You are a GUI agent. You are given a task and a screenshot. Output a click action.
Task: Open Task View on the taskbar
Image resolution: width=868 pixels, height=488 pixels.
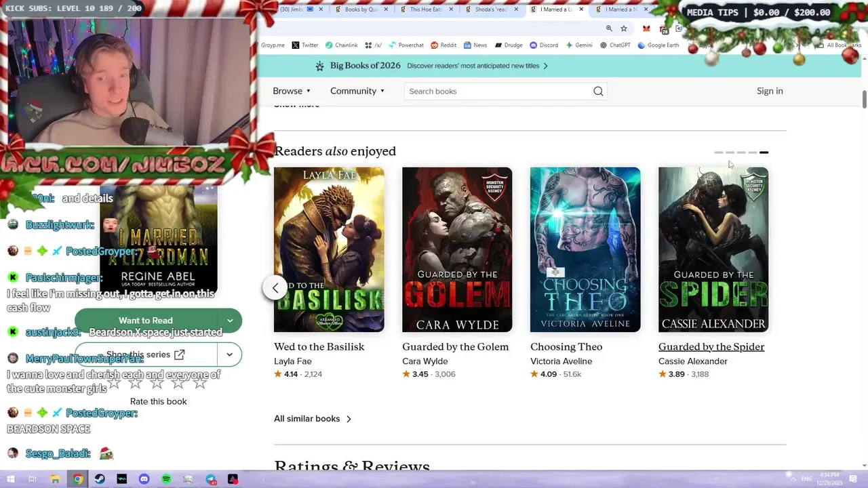point(33,479)
